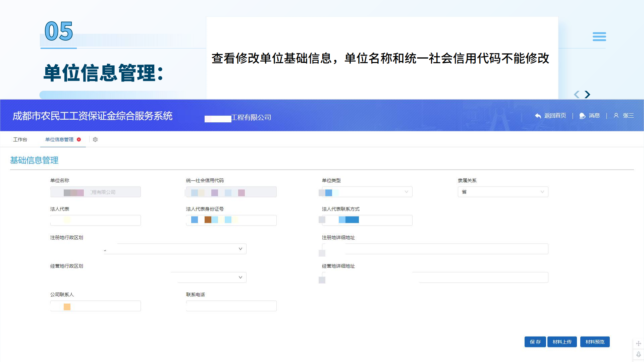Click the right arrow navigation chevron
Viewport: 644px width, 362px height.
(587, 95)
